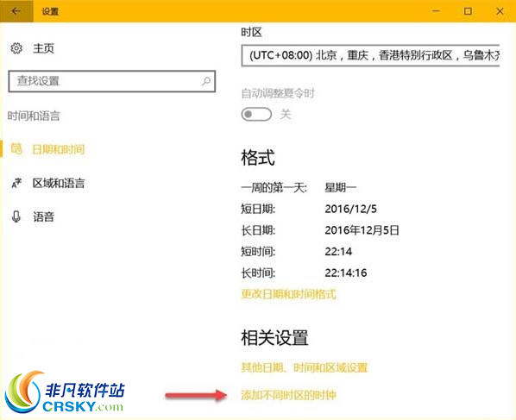The width and height of the screenshot is (516, 420).
Task: Open the 主页 home gear icon
Action: point(16,48)
